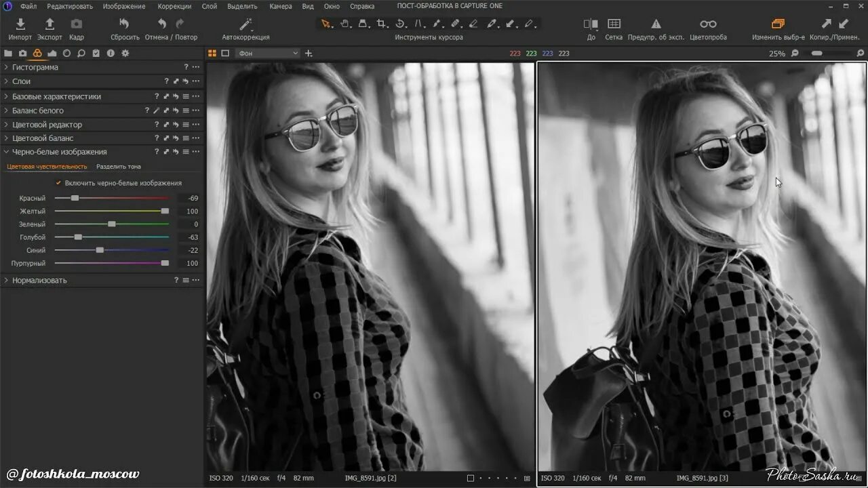Uncheck Включить черно-белые изображения checkbox
Viewport: 868px width, 488px height.
point(58,183)
